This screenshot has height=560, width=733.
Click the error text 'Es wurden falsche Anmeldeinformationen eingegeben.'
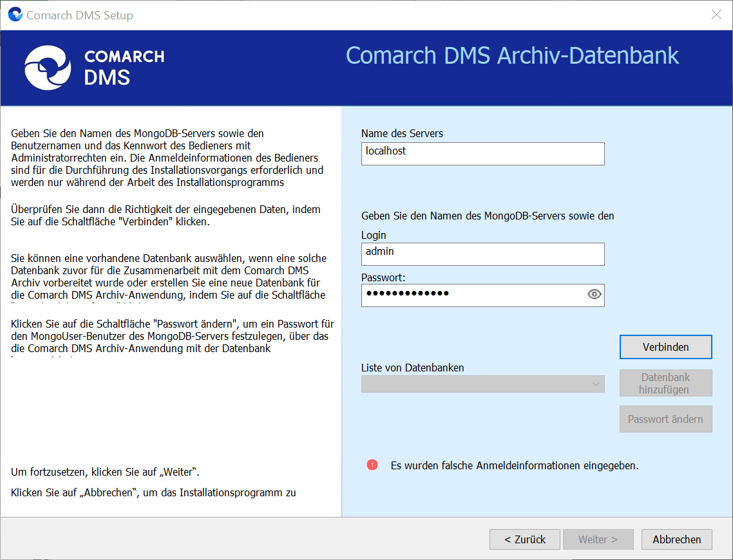point(515,465)
